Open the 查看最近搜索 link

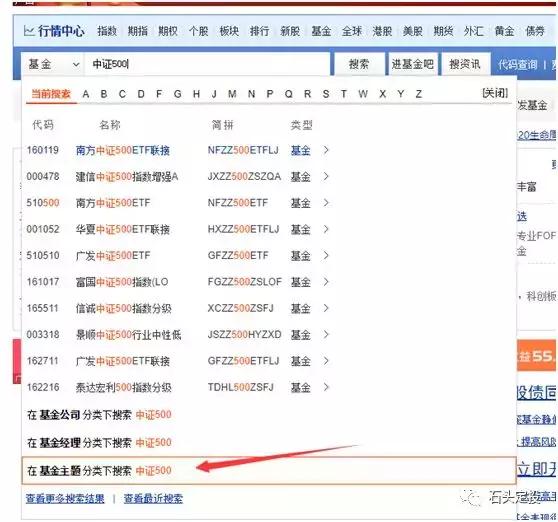click(x=153, y=499)
